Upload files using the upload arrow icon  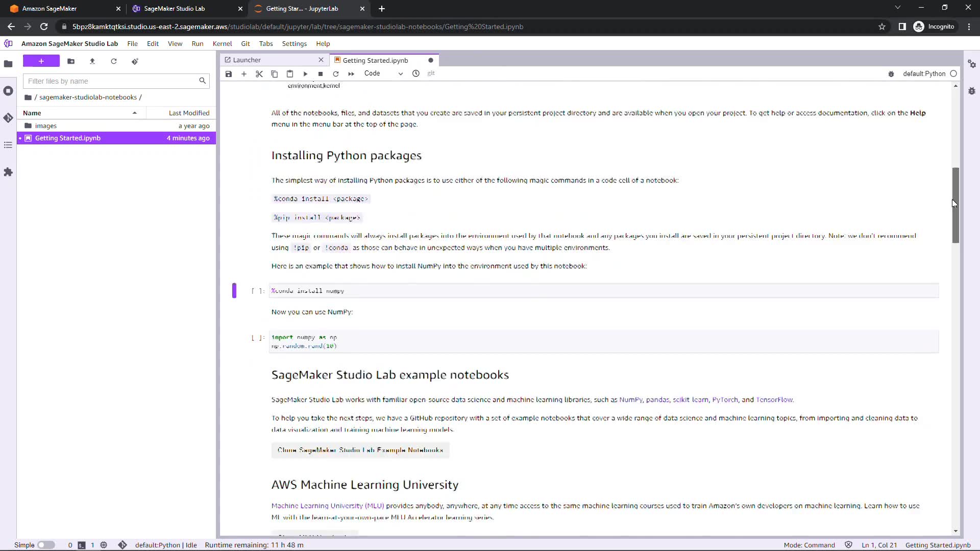click(92, 61)
